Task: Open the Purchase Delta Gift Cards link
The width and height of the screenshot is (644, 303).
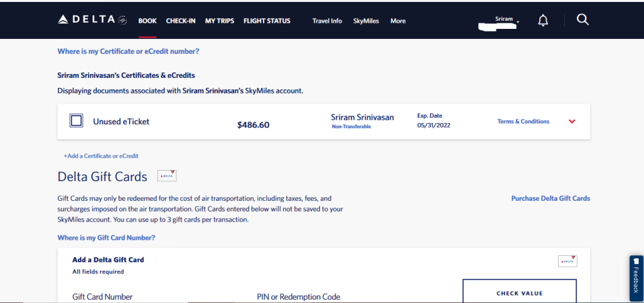Action: (x=550, y=198)
